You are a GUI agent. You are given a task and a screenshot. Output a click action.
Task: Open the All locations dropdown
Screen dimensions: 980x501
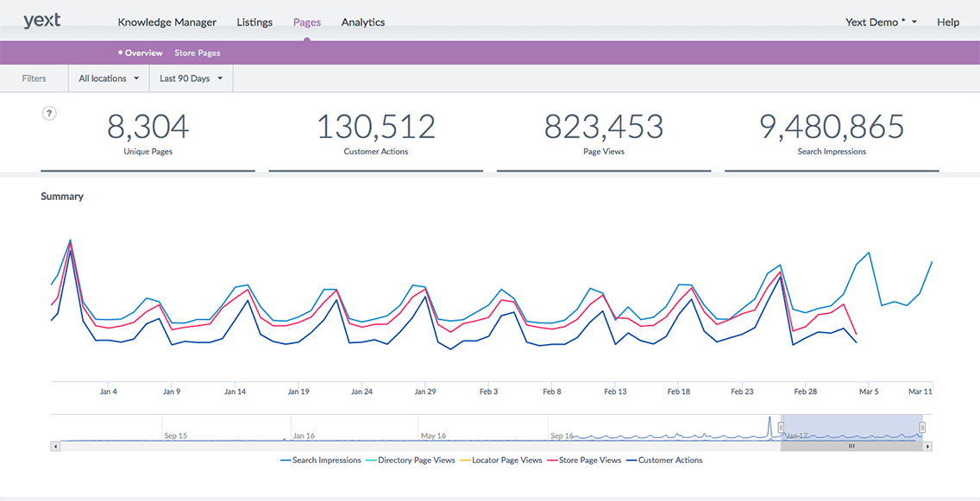tap(107, 78)
